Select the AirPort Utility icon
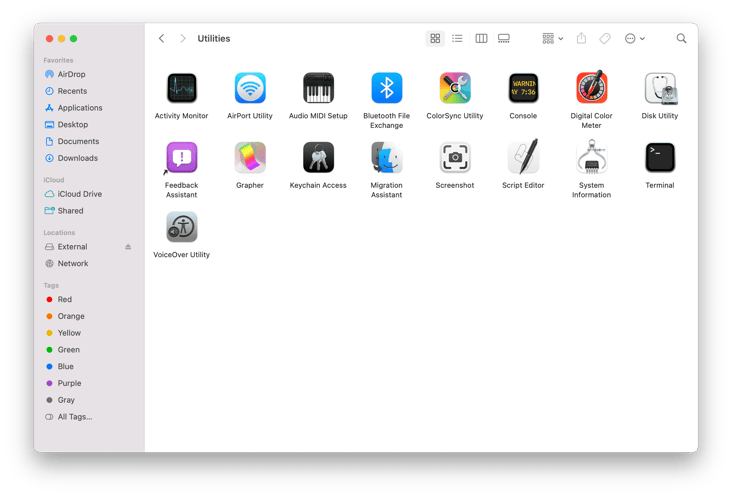732x497 pixels. [x=250, y=88]
